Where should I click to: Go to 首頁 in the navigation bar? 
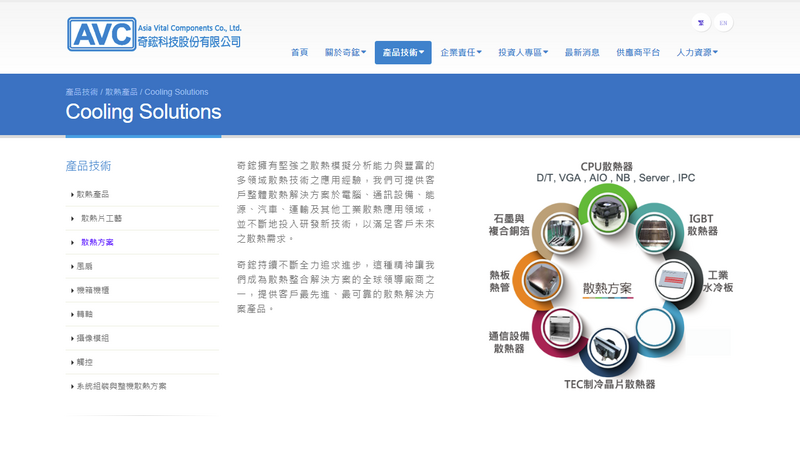coord(299,53)
